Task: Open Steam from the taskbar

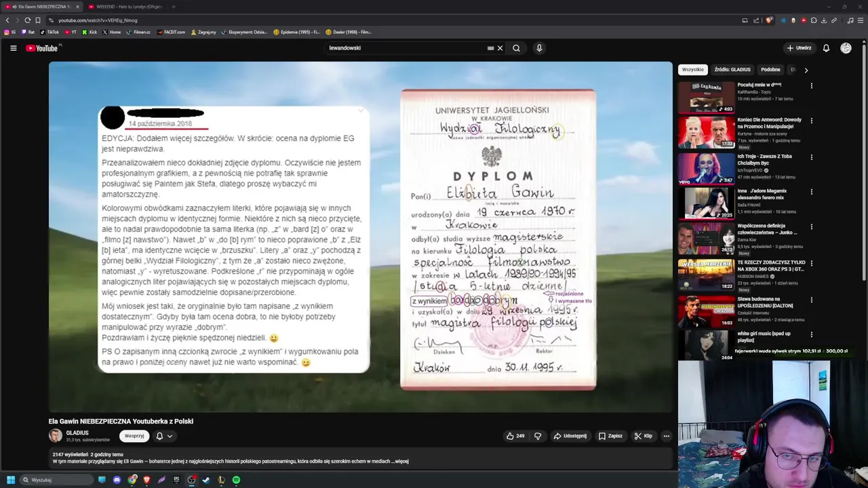Action: point(205,480)
